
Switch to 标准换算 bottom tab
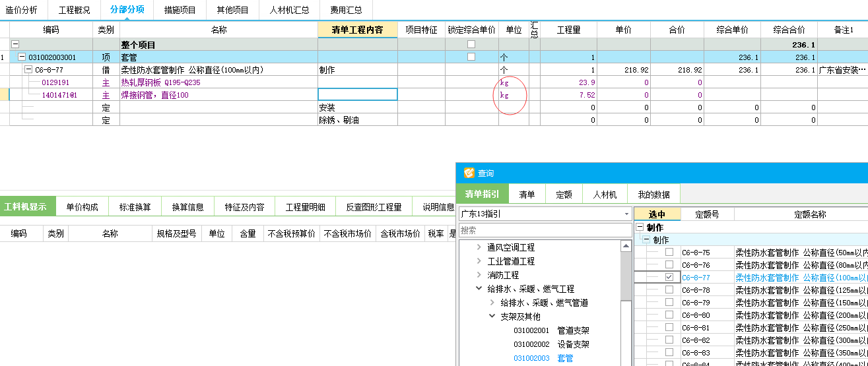(135, 207)
